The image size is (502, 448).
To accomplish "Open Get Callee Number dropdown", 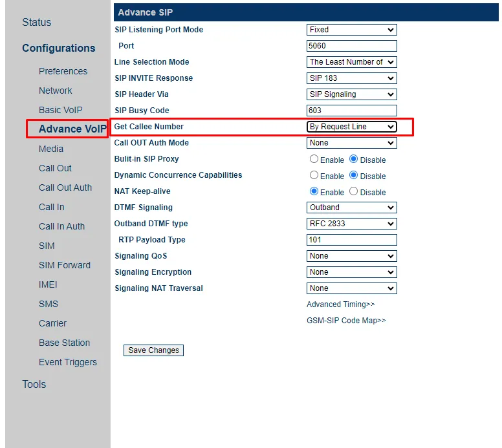I will (351, 127).
